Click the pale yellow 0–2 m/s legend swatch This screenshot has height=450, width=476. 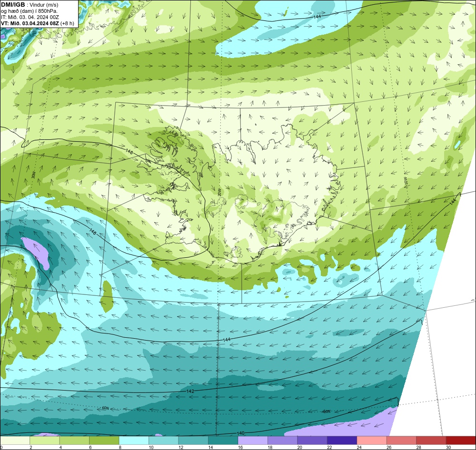point(15,440)
